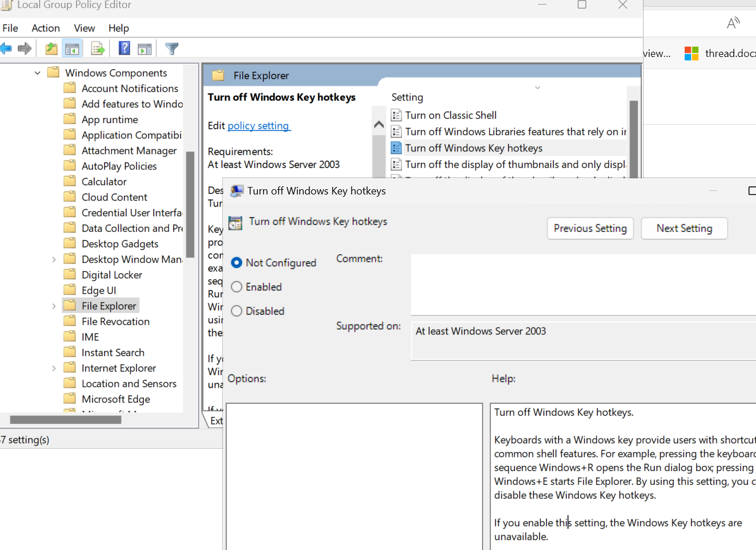Select the Disabled radio button
This screenshot has width=756, height=550.
pos(236,311)
